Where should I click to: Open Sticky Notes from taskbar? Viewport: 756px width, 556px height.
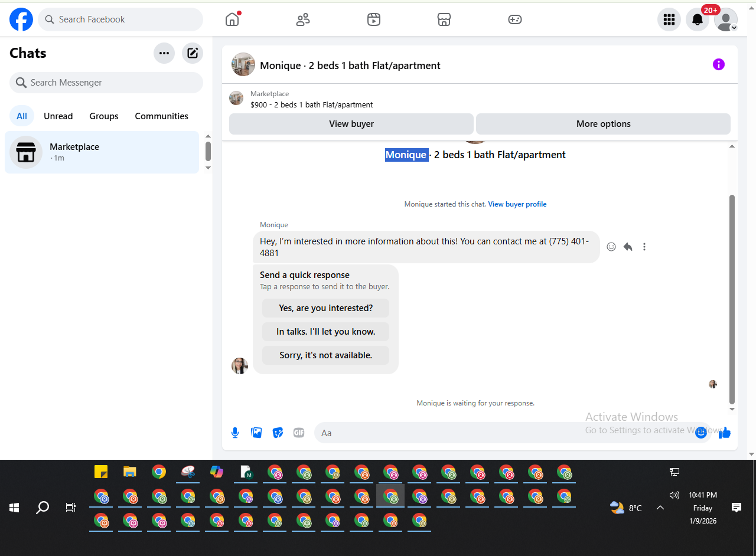pyautogui.click(x=101, y=472)
